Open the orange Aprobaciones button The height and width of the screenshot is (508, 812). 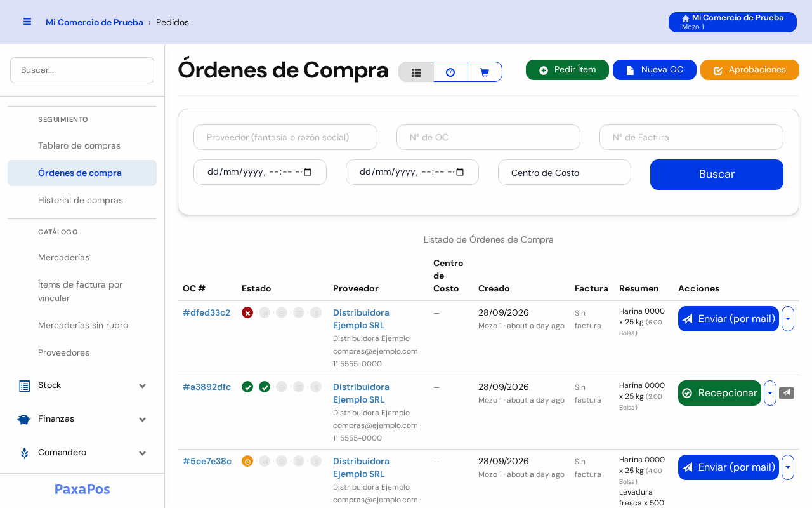[x=750, y=70]
